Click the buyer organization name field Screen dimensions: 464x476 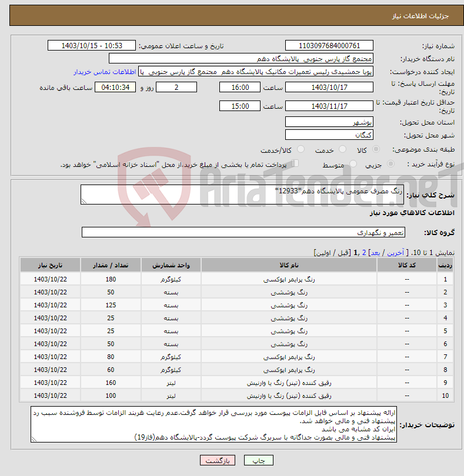pyautogui.click(x=241, y=59)
